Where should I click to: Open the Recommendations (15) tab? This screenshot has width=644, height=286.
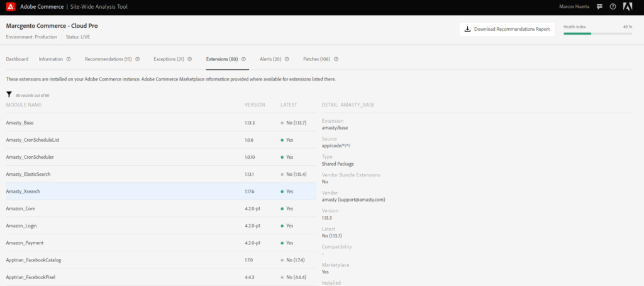click(x=108, y=59)
